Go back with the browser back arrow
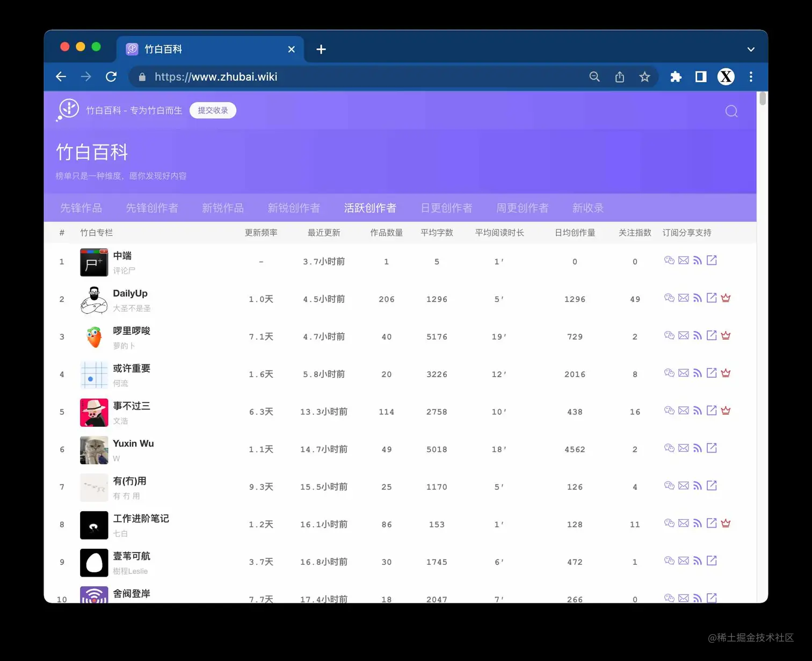The height and width of the screenshot is (661, 812). [61, 77]
